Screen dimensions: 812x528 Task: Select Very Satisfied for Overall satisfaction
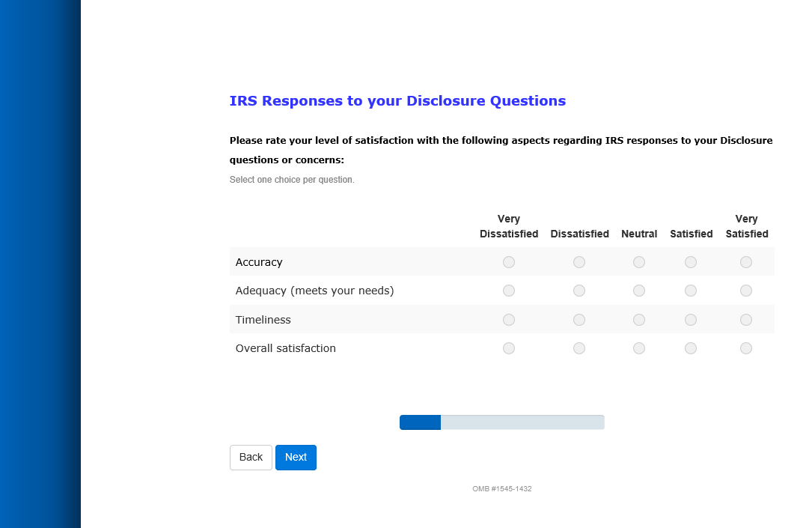(746, 348)
